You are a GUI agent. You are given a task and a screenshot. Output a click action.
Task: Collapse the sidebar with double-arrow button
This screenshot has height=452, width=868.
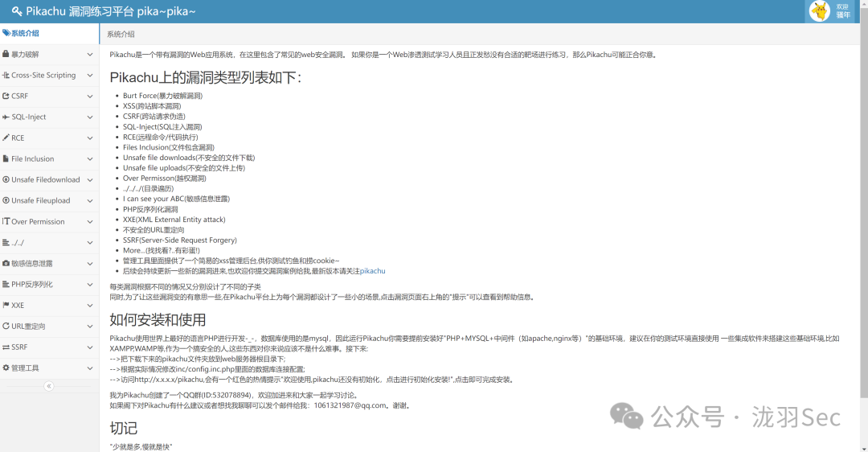(49, 385)
